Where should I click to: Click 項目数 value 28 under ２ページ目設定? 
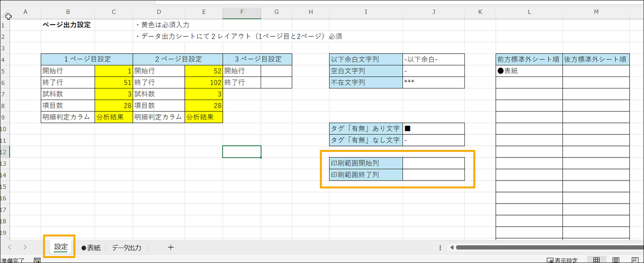(203, 106)
